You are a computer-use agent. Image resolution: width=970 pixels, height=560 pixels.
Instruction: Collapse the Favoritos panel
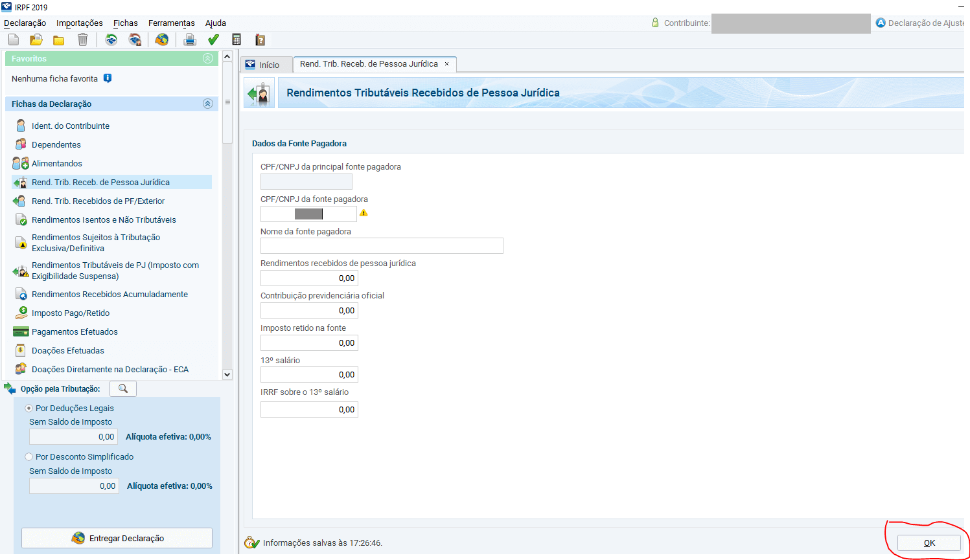[208, 58]
